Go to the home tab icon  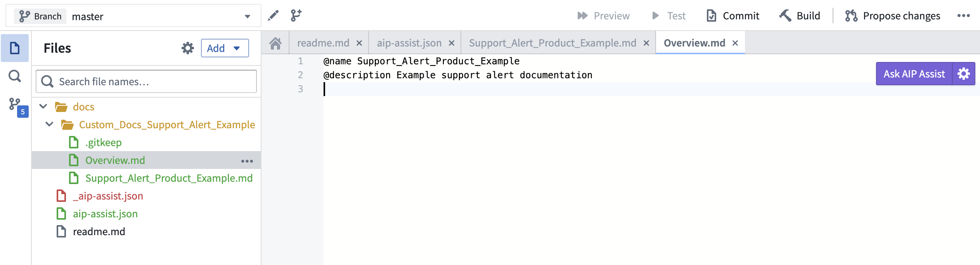tap(275, 43)
